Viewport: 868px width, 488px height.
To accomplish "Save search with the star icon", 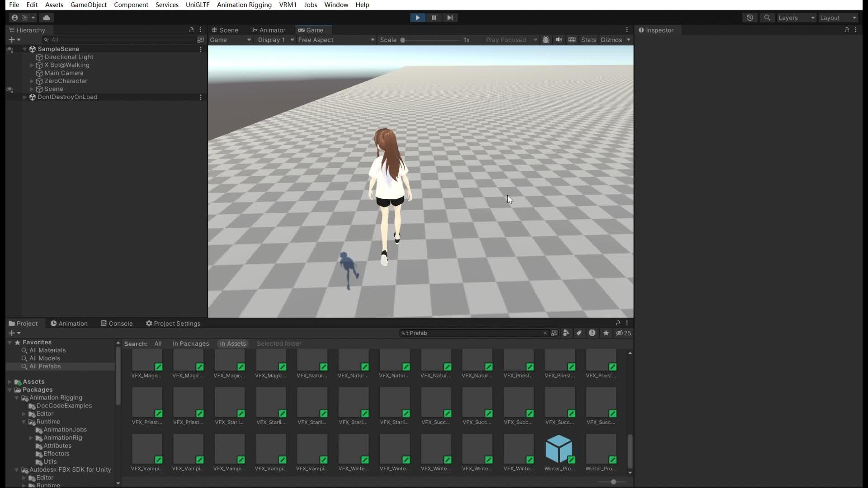I will pos(606,333).
